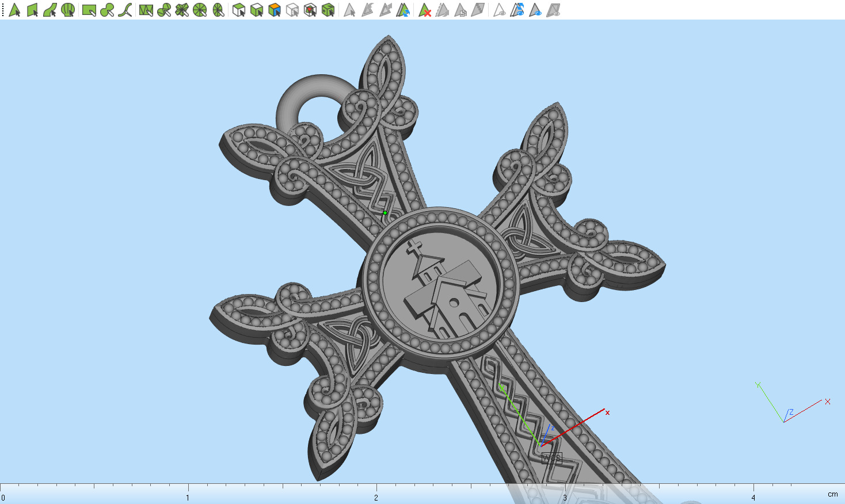The height and width of the screenshot is (504, 845).
Task: Click the grey wireframe cube icon
Action: tap(292, 10)
